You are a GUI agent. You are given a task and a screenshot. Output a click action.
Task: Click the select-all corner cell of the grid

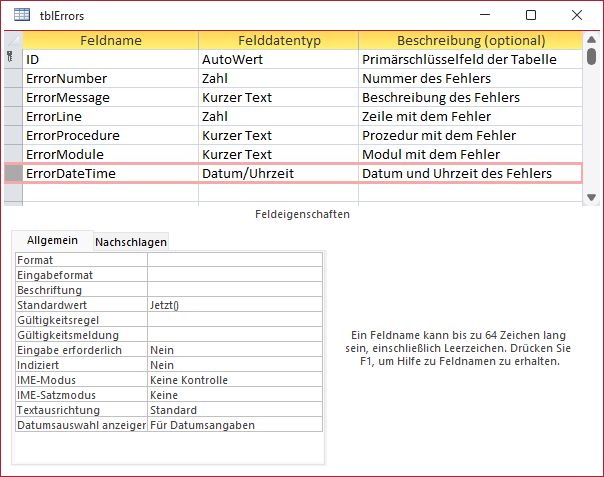click(13, 40)
